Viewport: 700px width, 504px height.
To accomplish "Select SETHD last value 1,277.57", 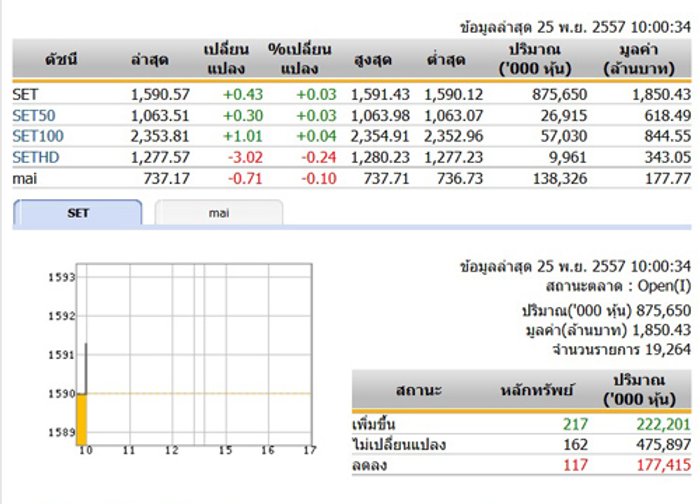I will 160,157.
